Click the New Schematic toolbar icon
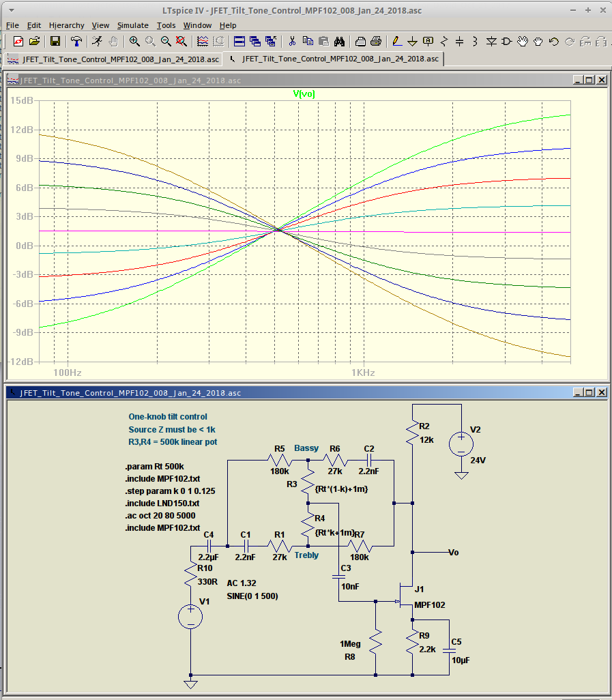 tap(18, 42)
